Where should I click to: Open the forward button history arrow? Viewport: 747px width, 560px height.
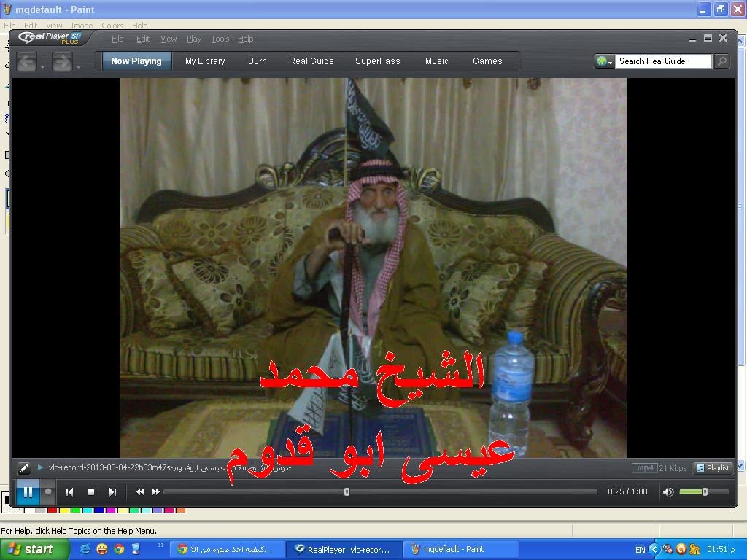pyautogui.click(x=79, y=67)
